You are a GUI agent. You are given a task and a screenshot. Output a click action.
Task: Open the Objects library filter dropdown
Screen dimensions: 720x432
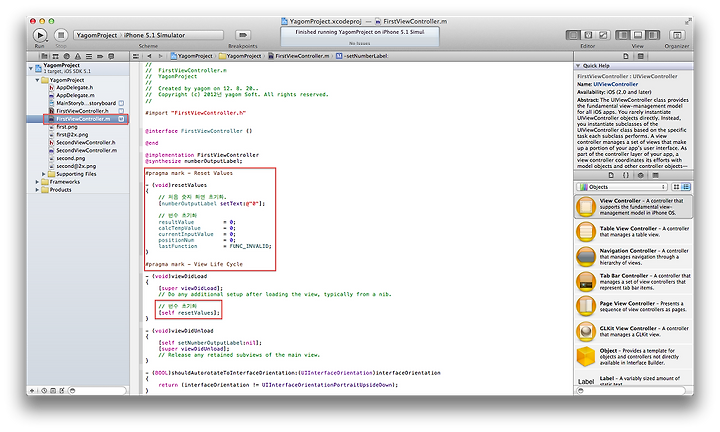point(622,187)
